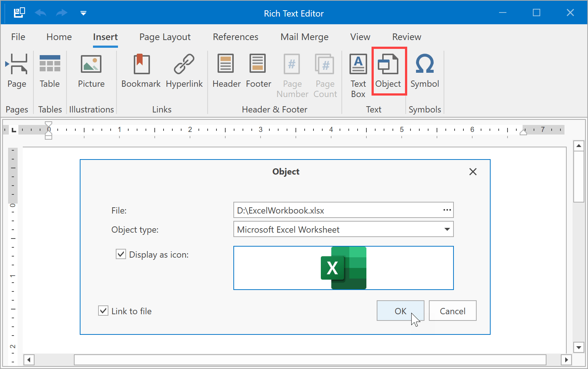Click the tab stop selector at ruler corner
The width and height of the screenshot is (588, 369).
14,130
